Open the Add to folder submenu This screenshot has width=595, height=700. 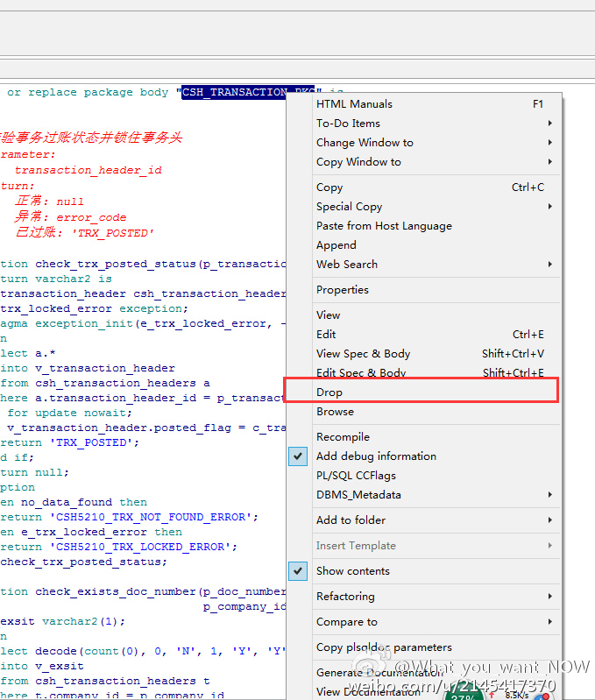click(x=423, y=520)
